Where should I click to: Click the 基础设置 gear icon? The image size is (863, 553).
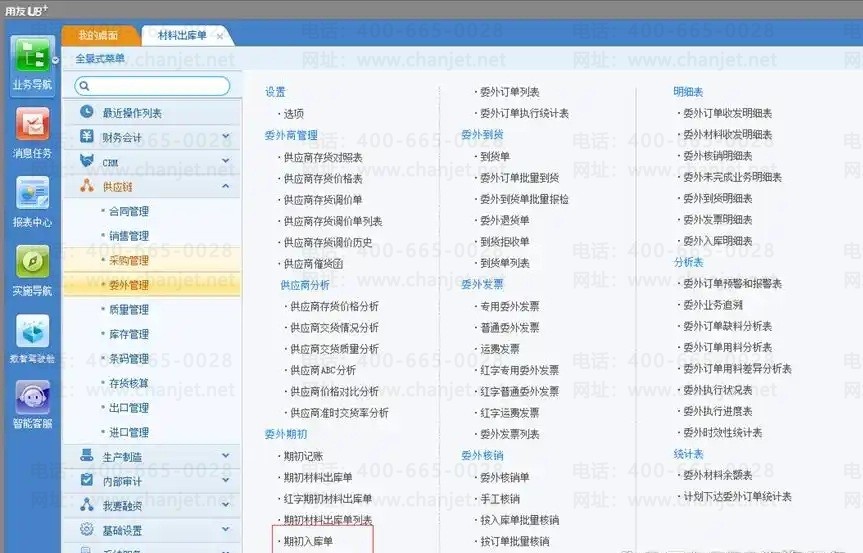87,530
